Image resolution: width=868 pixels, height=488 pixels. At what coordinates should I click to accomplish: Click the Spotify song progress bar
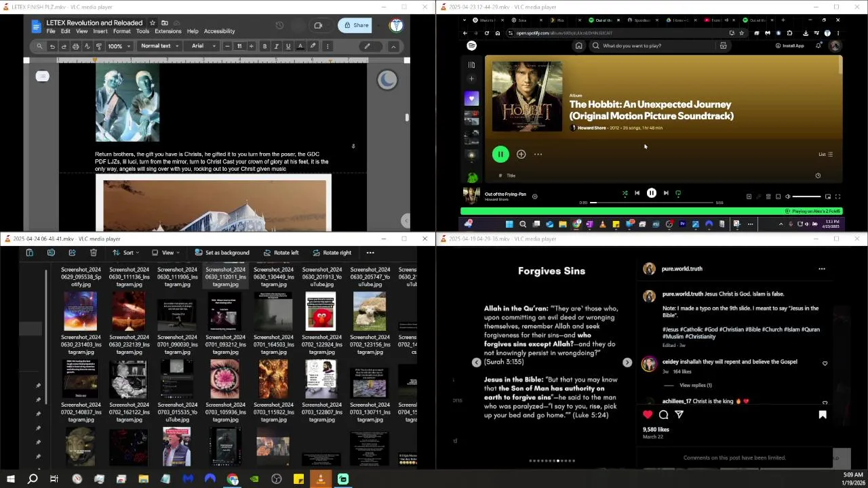[x=652, y=202]
